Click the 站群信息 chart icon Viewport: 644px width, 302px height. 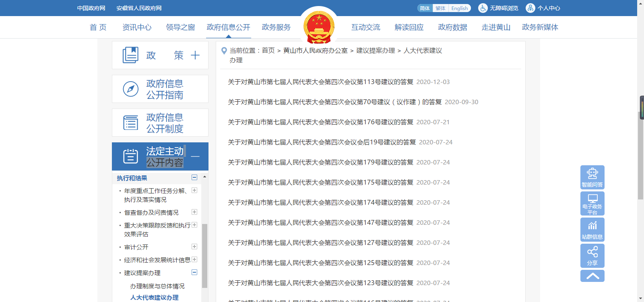click(592, 226)
